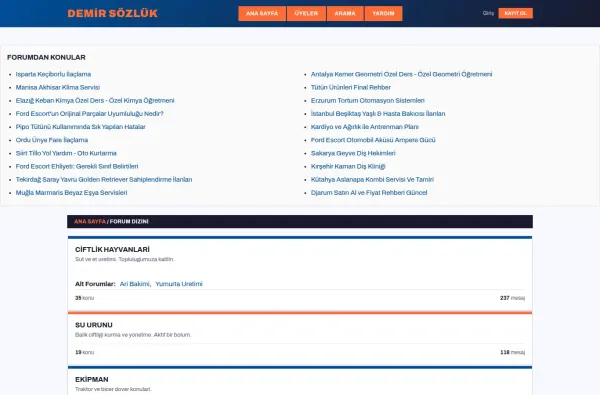The width and height of the screenshot is (600, 395).
Task: Open İstanbul Beşiktaş Yaşlı Hasta Bakıcısı topic
Action: pyautogui.click(x=378, y=114)
